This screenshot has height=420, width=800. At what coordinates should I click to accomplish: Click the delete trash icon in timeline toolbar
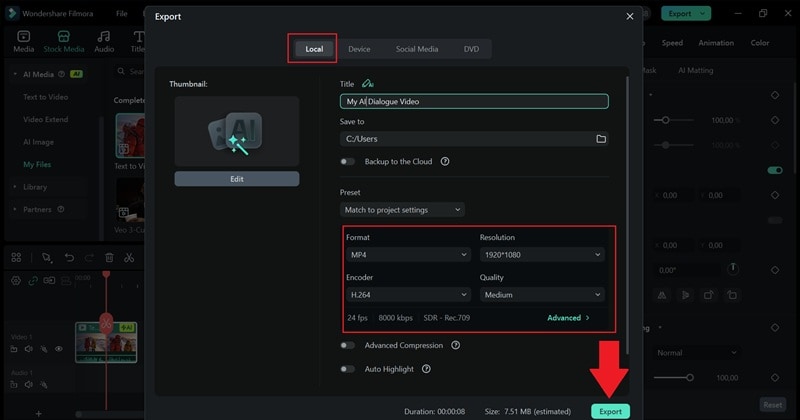pos(109,258)
